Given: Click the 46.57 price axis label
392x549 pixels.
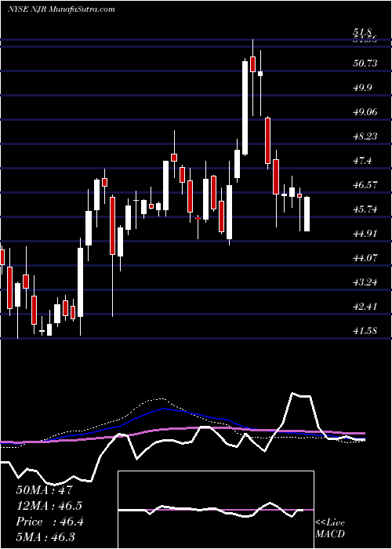Looking at the screenshot, I should click(x=365, y=185).
